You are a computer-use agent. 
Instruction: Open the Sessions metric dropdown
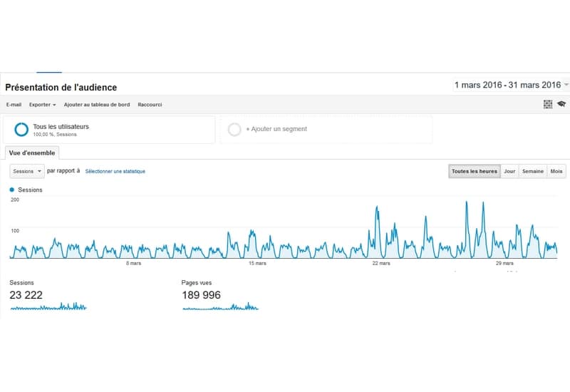(27, 171)
